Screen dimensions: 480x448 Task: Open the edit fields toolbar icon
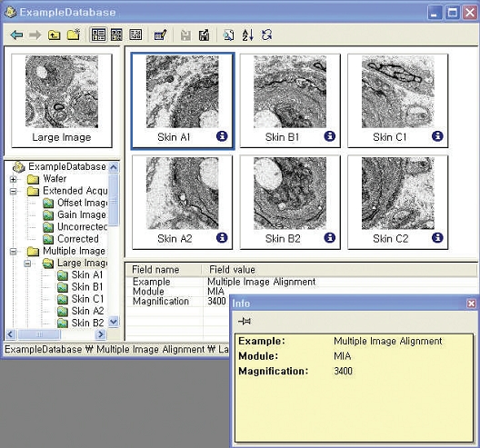click(160, 35)
